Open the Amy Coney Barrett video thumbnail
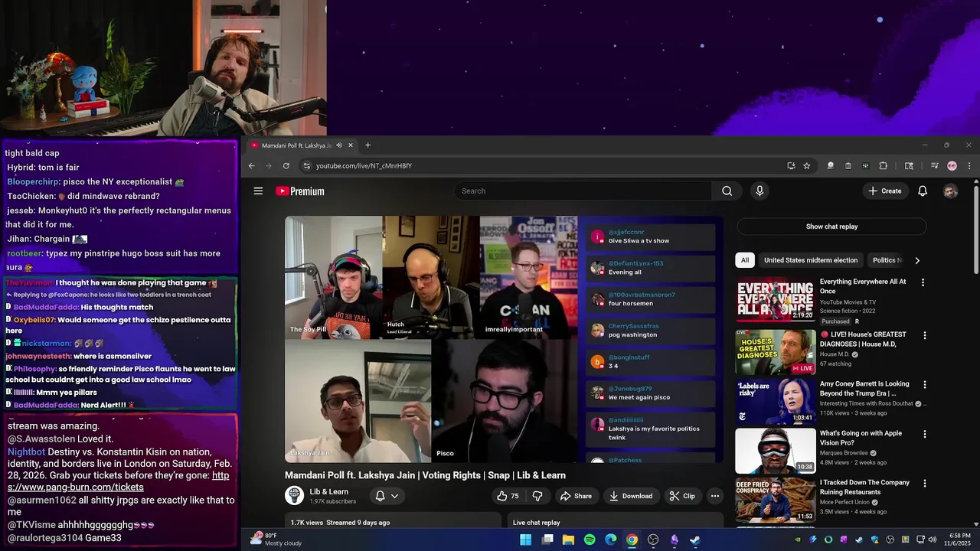The height and width of the screenshot is (551, 980). pyautogui.click(x=775, y=402)
